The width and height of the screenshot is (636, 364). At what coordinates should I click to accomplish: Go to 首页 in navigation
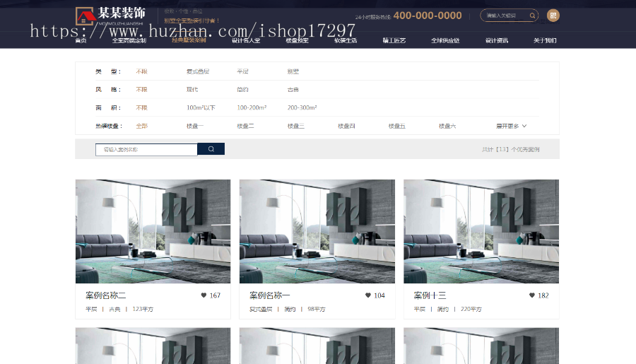click(81, 40)
